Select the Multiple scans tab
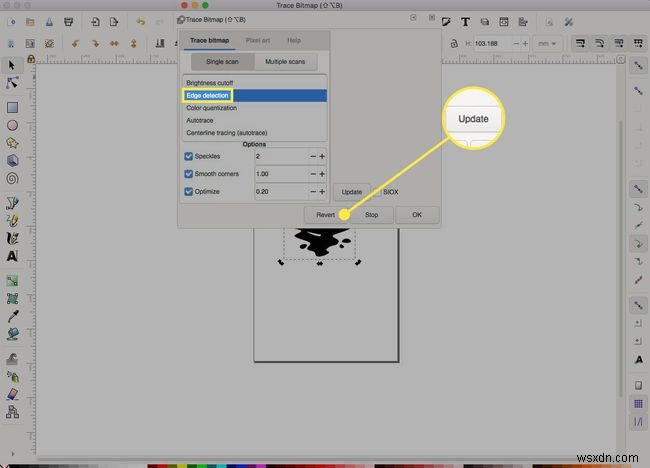 point(285,61)
